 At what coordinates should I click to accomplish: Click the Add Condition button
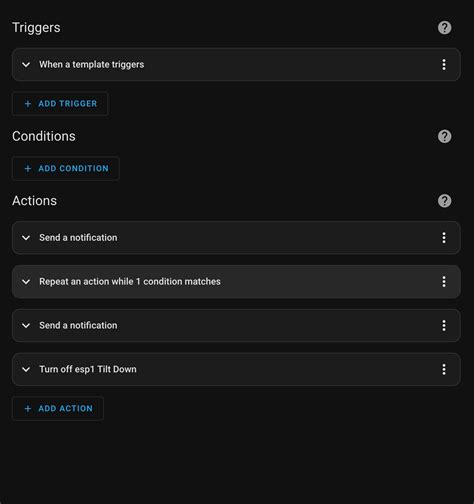[x=66, y=168]
